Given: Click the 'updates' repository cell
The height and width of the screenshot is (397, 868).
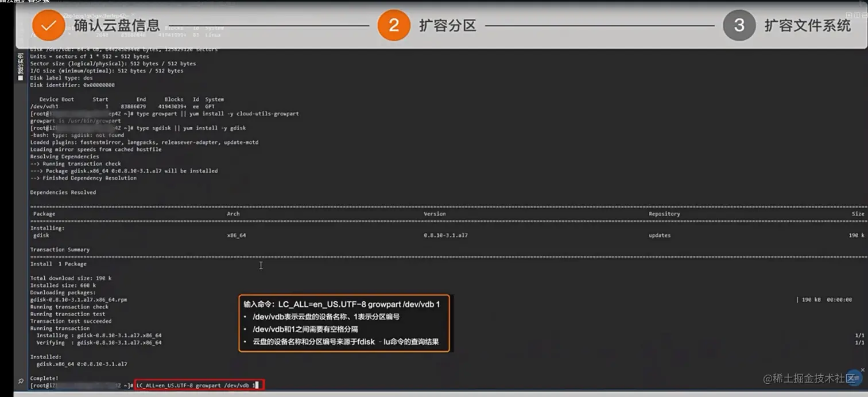Looking at the screenshot, I should click(x=660, y=235).
